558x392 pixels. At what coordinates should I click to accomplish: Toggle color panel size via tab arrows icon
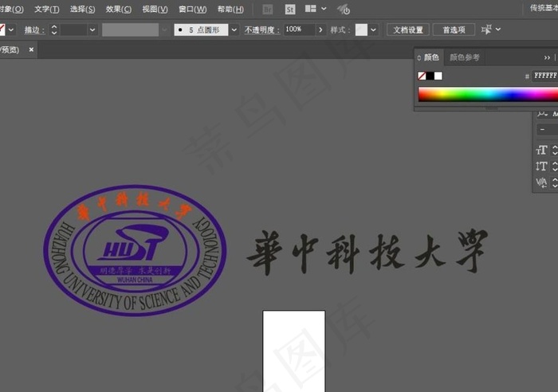418,57
